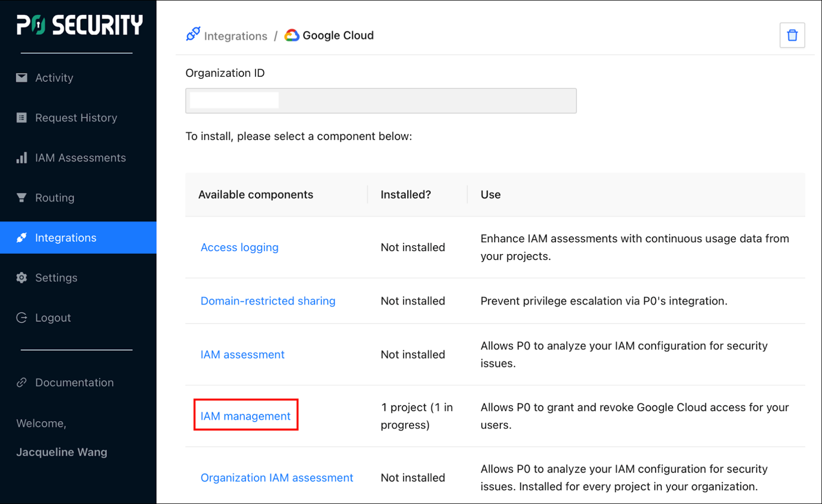Image resolution: width=822 pixels, height=504 pixels.
Task: Open the Access logging component
Action: coord(239,247)
